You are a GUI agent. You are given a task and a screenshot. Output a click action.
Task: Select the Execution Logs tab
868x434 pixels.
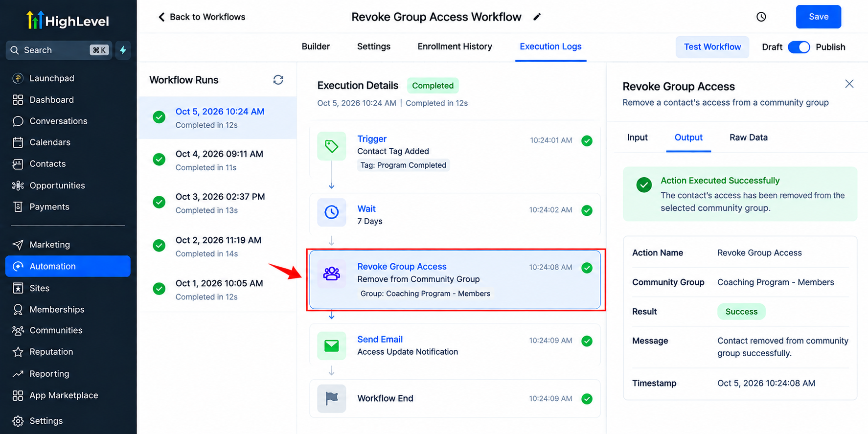(550, 46)
